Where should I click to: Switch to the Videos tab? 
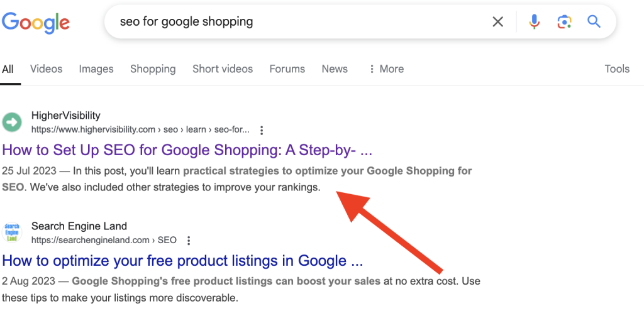47,69
